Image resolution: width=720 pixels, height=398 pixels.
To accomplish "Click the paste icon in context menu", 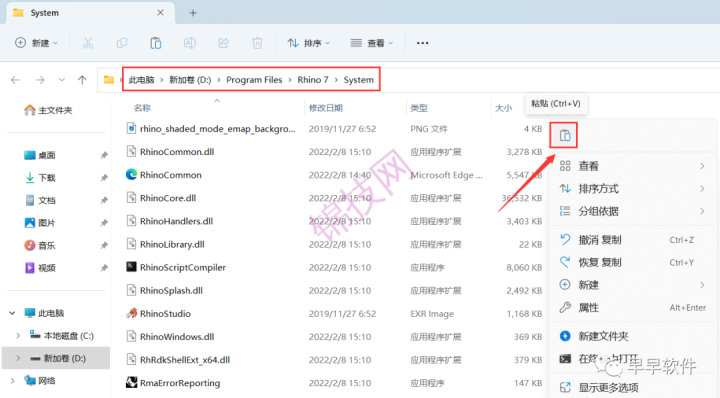I will pyautogui.click(x=565, y=136).
